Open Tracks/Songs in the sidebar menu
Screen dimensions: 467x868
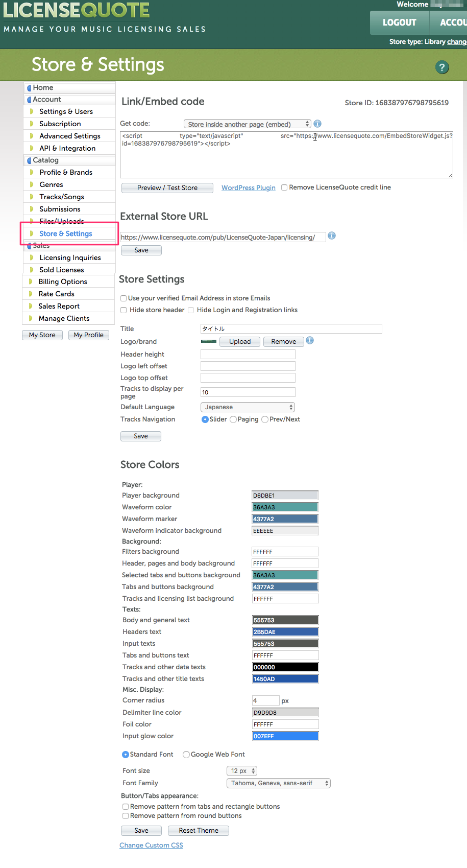click(62, 197)
